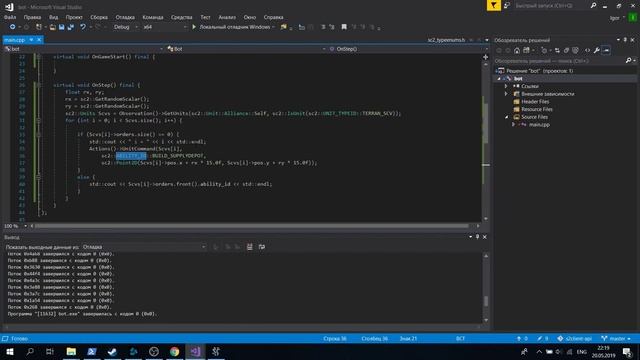Switch to sc2_typeenums.h preview tab

446,40
